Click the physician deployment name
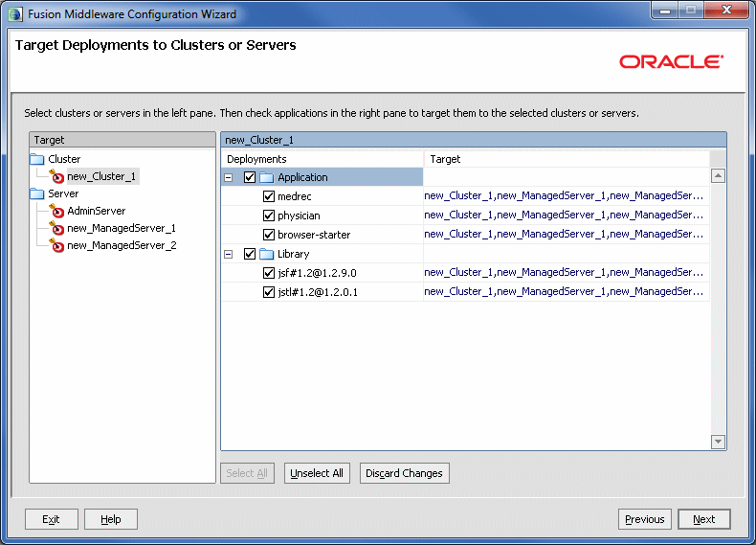This screenshot has width=756, height=545. (x=299, y=216)
